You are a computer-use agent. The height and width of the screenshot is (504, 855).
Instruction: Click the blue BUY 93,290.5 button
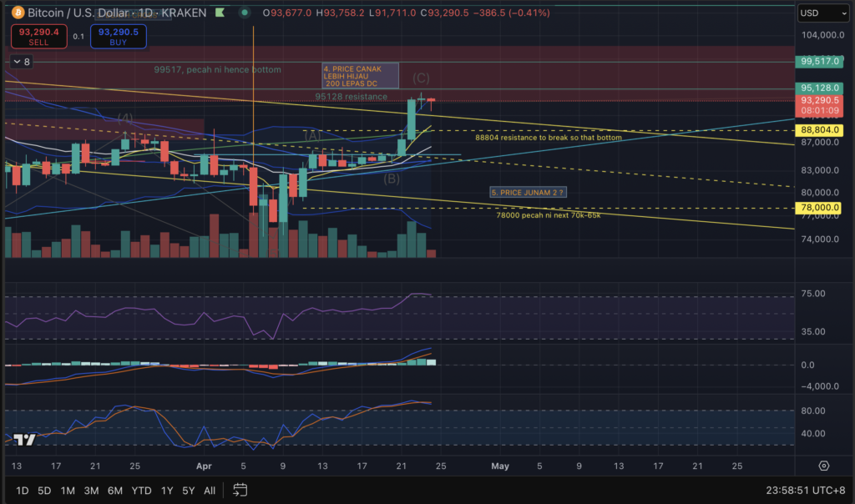point(119,37)
